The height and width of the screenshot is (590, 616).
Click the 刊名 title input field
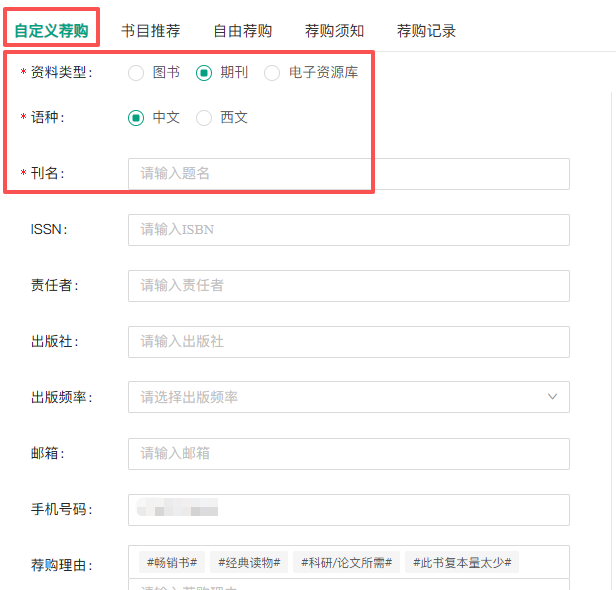click(348, 174)
